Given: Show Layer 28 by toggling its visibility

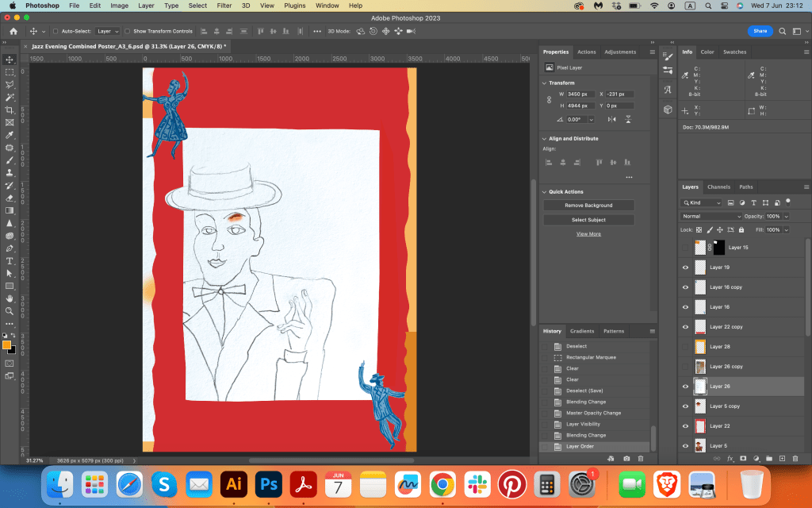Looking at the screenshot, I should pyautogui.click(x=686, y=347).
